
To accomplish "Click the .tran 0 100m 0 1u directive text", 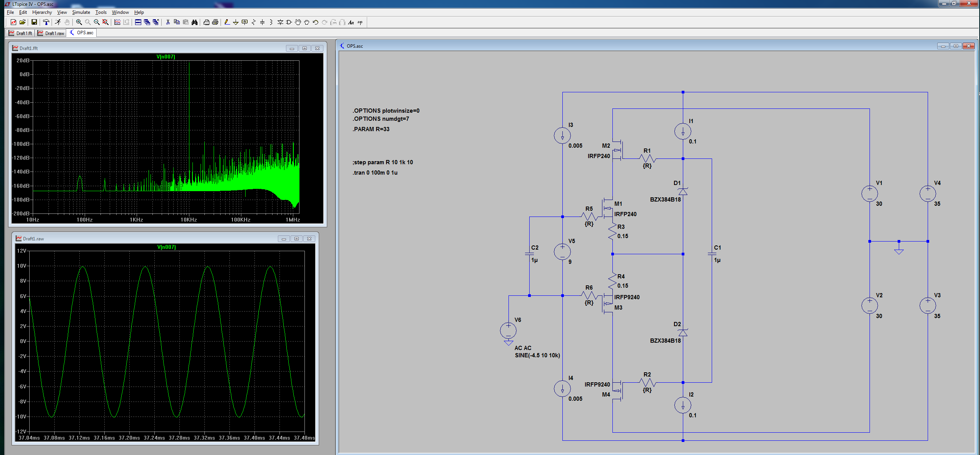I will coord(375,173).
